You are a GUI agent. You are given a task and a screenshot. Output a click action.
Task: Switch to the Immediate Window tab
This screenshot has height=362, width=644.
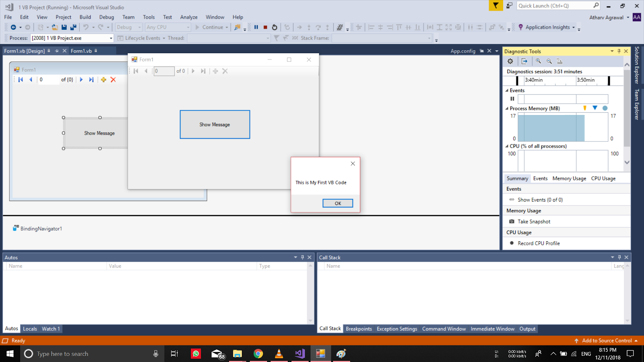pos(493,329)
